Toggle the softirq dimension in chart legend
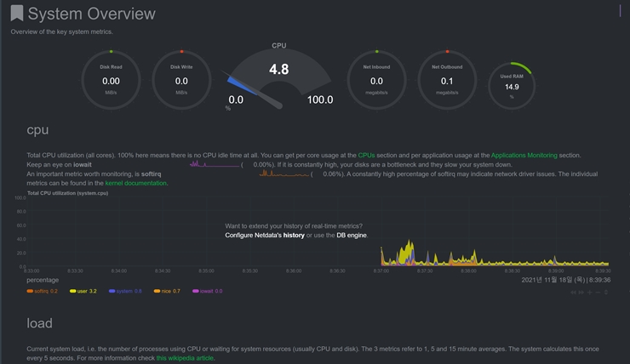This screenshot has height=364, width=630. tap(43, 291)
